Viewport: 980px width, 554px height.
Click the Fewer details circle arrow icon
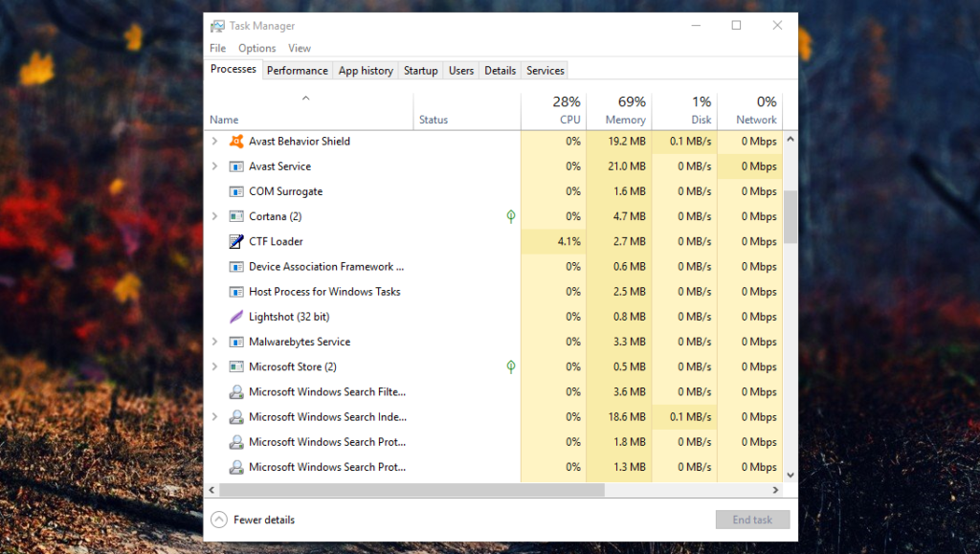(x=219, y=520)
